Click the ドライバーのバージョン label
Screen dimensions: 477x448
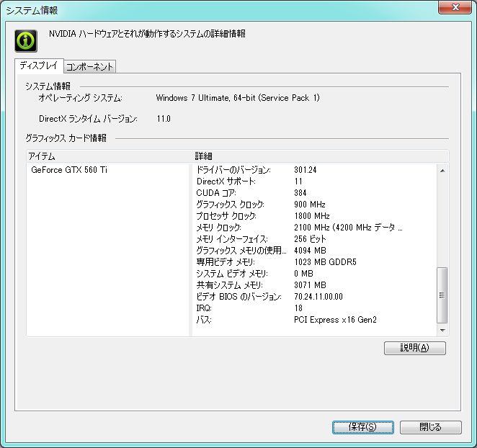pos(233,170)
